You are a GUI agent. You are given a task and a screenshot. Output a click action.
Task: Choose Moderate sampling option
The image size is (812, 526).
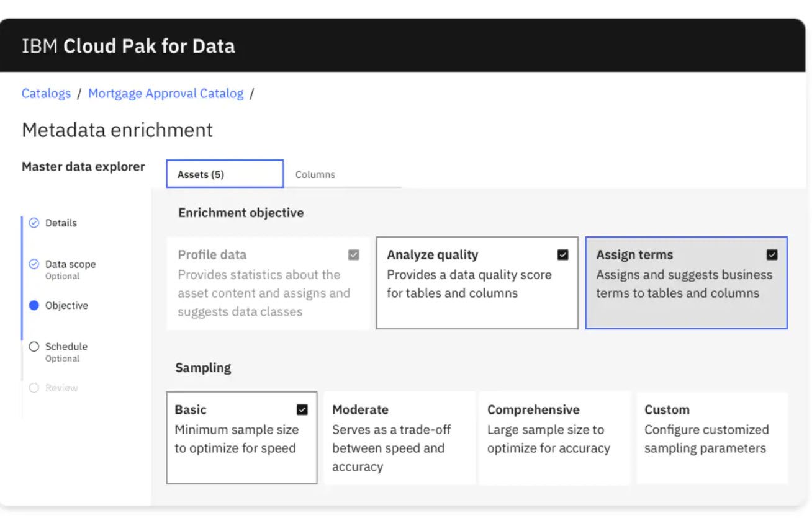399,437
